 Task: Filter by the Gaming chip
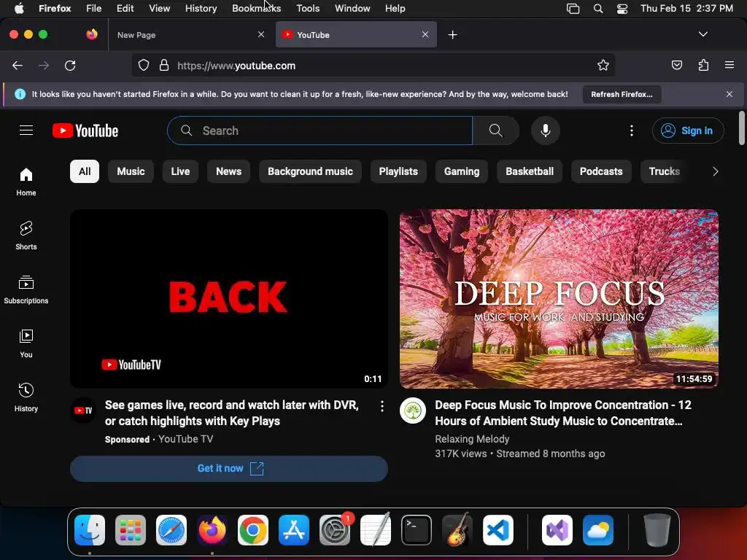pyautogui.click(x=462, y=171)
